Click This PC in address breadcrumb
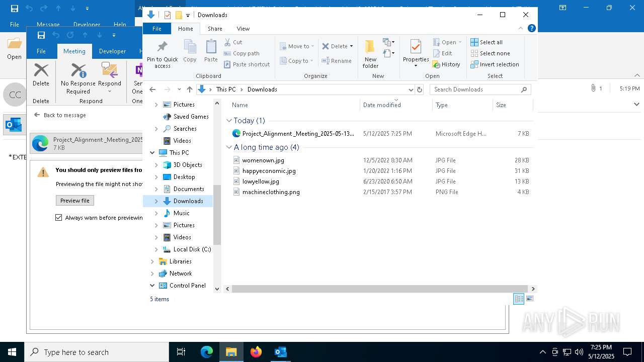This screenshot has height=362, width=644. (226, 89)
